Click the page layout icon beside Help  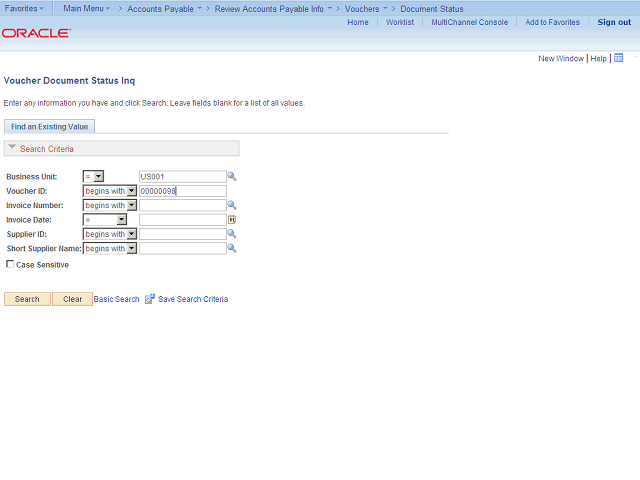click(619, 58)
